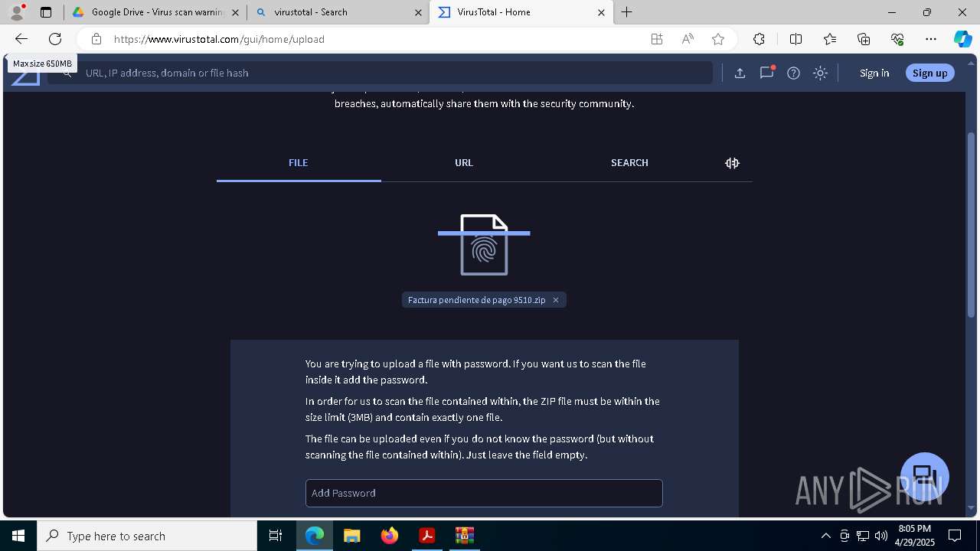Click the browser profile avatar icon
Viewport: 980px width, 551px height.
(17, 11)
